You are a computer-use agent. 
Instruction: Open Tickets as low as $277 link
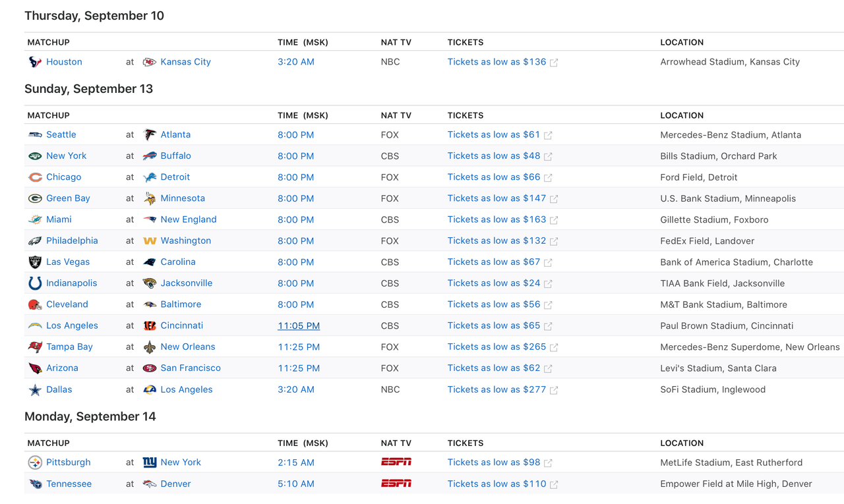(497, 389)
